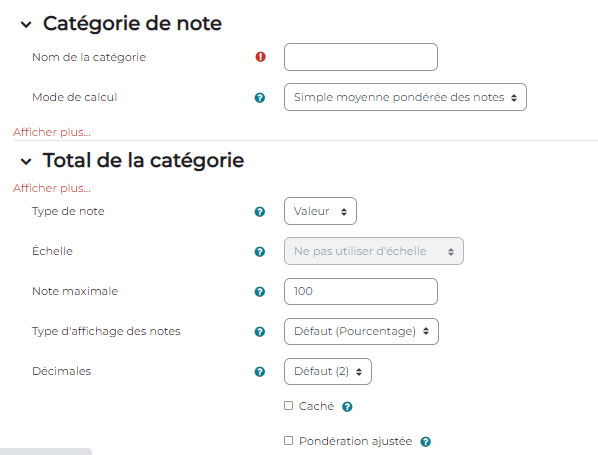Open the Type de note Valeur dropdown
Screen dimensions: 598x455
pos(320,211)
